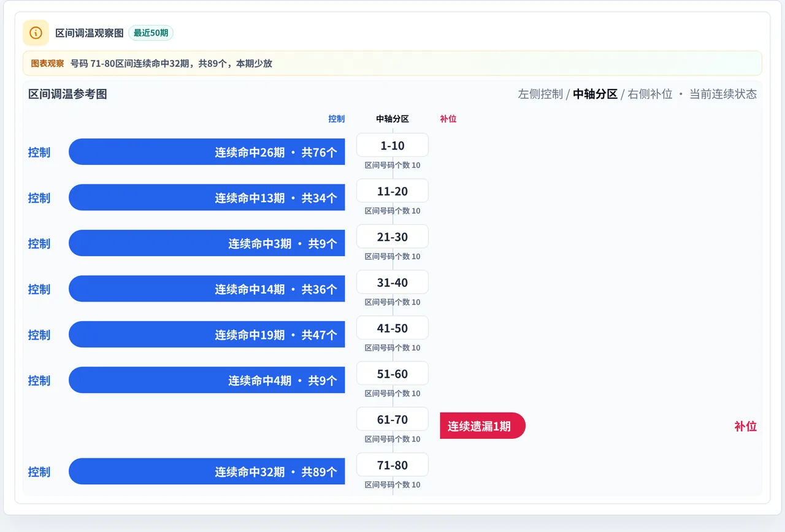Click the 控制 label on the 41-50 row
The image size is (785, 532).
[39, 335]
